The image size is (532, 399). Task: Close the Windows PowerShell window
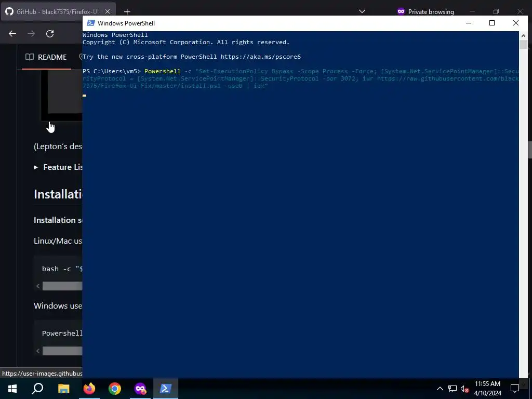click(516, 23)
